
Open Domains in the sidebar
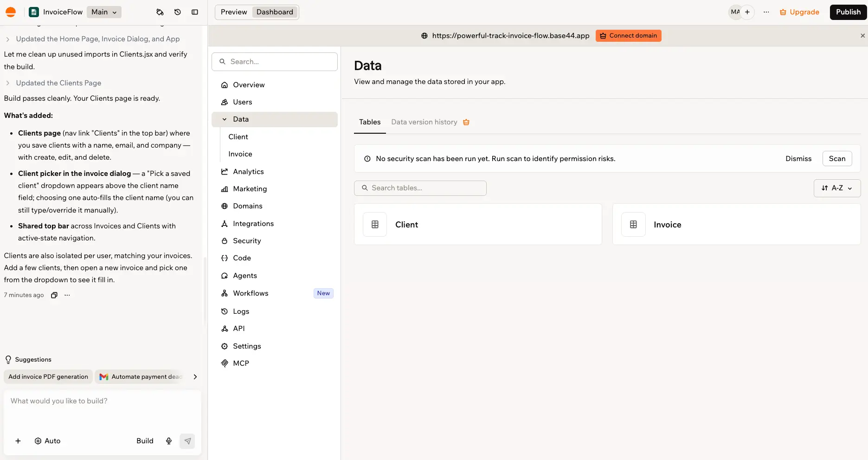click(x=275, y=206)
